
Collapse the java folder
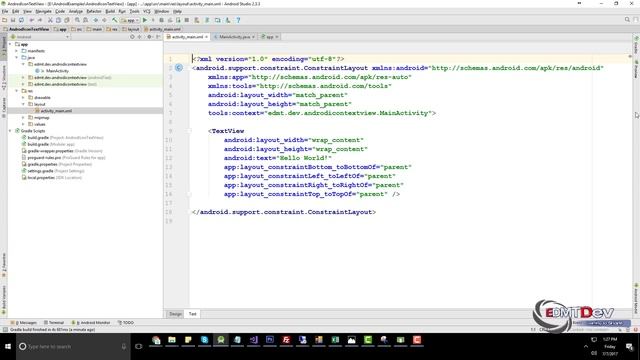[x=17, y=58]
